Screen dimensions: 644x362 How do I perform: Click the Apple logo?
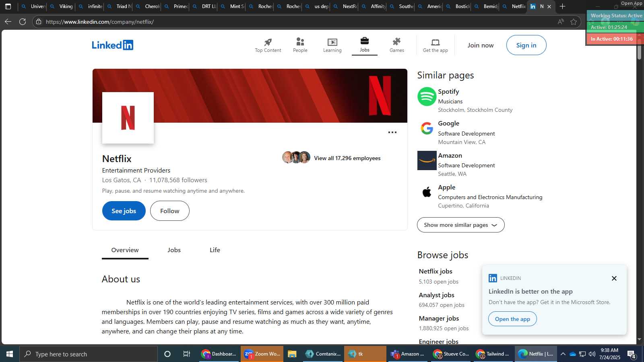click(427, 192)
